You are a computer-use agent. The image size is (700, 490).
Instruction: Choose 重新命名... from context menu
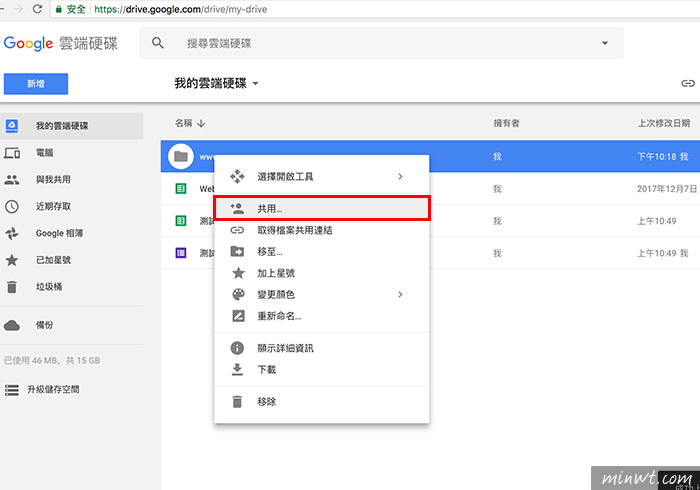pyautogui.click(x=321, y=316)
